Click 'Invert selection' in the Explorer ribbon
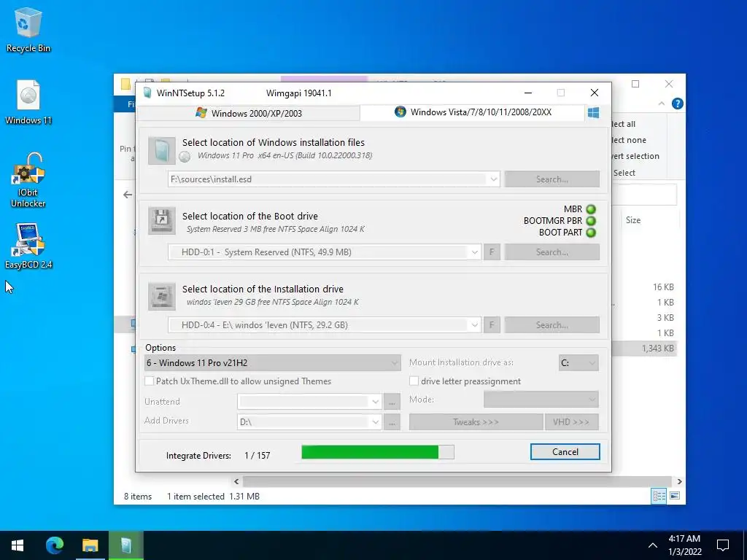This screenshot has height=560, width=747. point(636,156)
